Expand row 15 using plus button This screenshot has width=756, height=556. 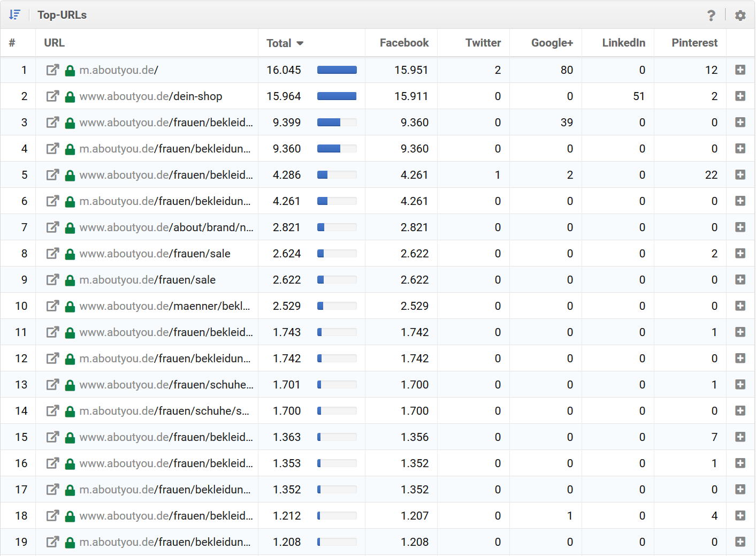(x=740, y=437)
